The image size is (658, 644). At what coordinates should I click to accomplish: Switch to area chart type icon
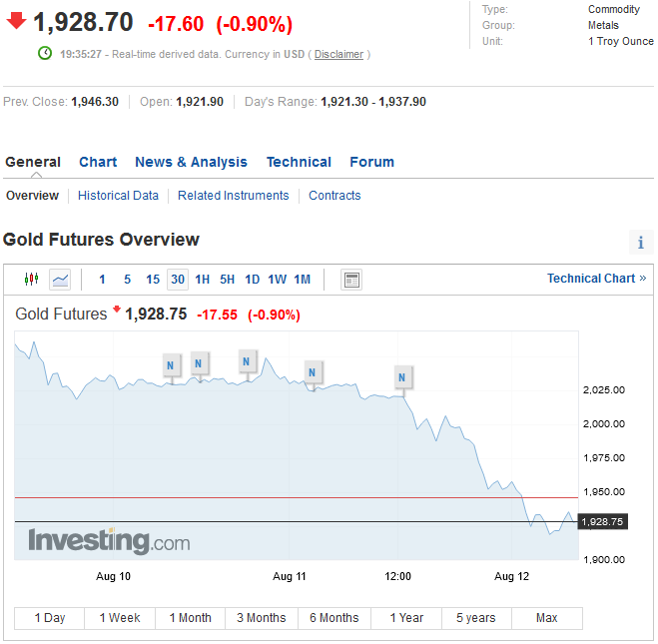[61, 280]
